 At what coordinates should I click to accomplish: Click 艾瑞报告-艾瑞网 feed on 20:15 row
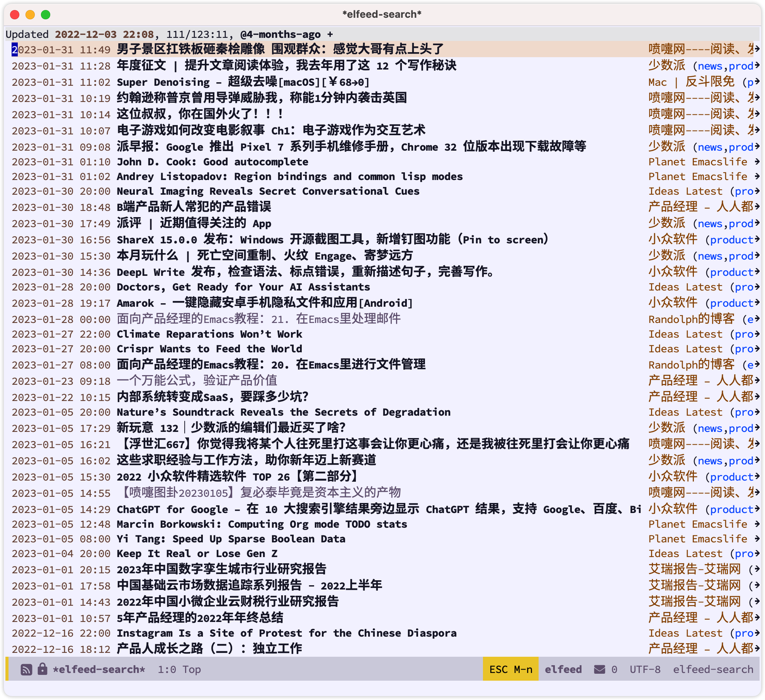pyautogui.click(x=695, y=569)
